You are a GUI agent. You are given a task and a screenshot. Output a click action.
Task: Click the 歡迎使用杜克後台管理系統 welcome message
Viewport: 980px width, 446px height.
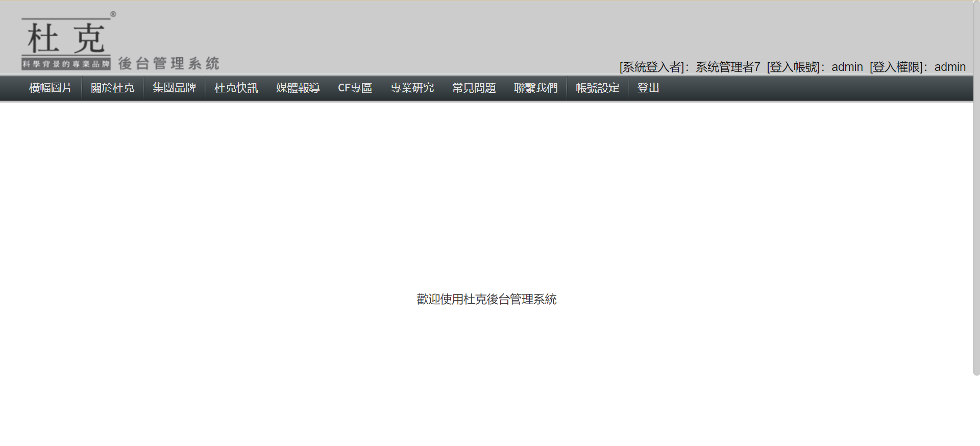tap(486, 299)
